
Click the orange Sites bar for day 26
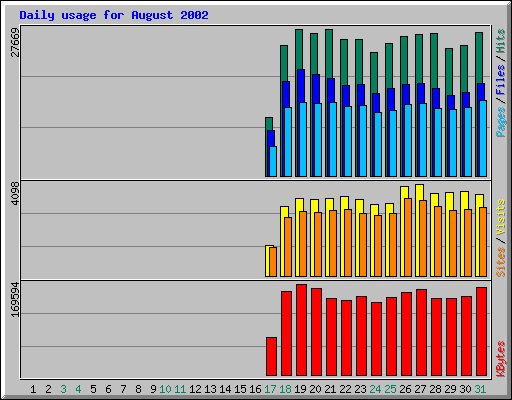click(x=408, y=237)
